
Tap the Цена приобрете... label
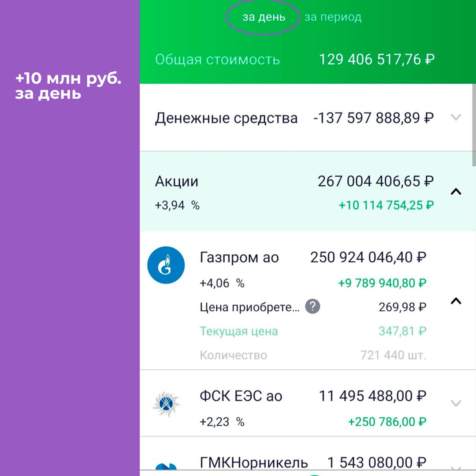click(249, 307)
